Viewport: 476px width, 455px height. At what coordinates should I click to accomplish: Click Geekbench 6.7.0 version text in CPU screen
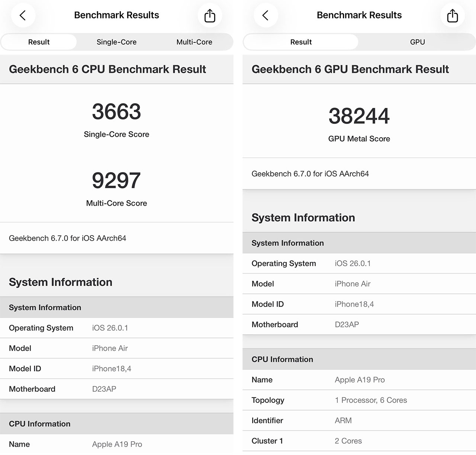point(68,238)
